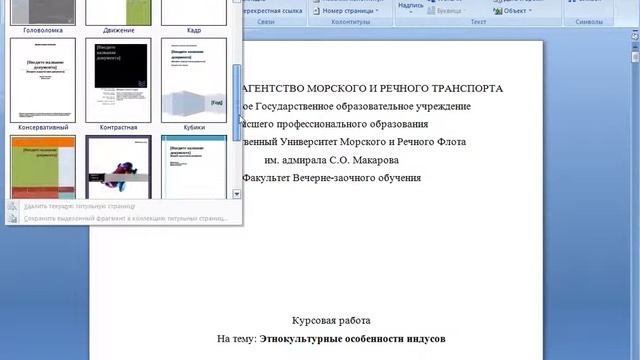
Task: Click the Объект insert object icon
Action: click(x=498, y=11)
